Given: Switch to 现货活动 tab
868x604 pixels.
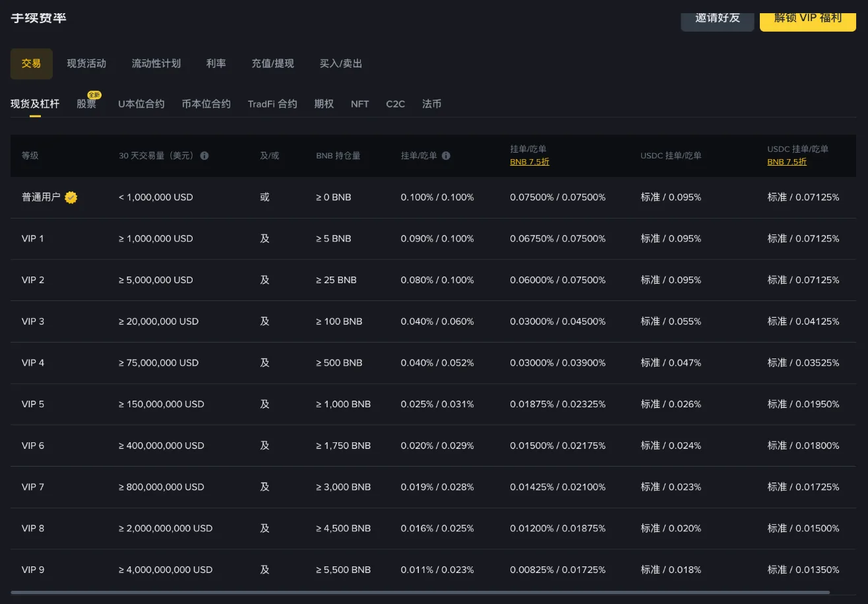Looking at the screenshot, I should click(86, 64).
